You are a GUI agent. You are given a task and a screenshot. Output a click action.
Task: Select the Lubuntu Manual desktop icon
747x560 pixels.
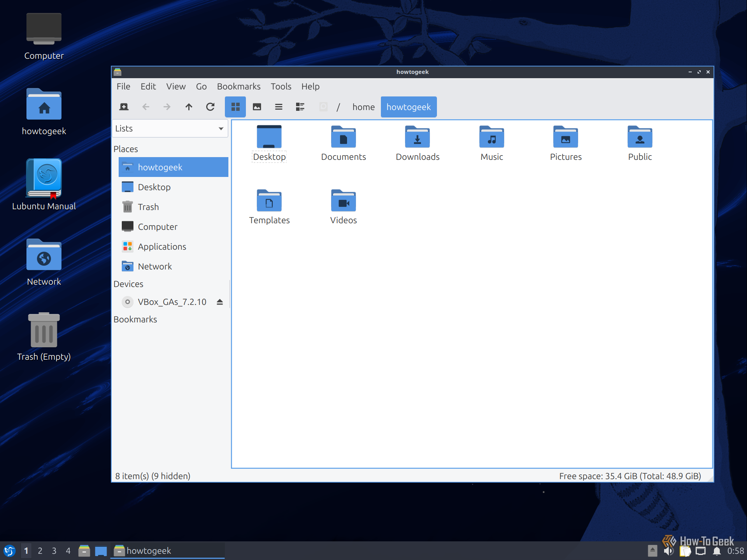tap(44, 185)
